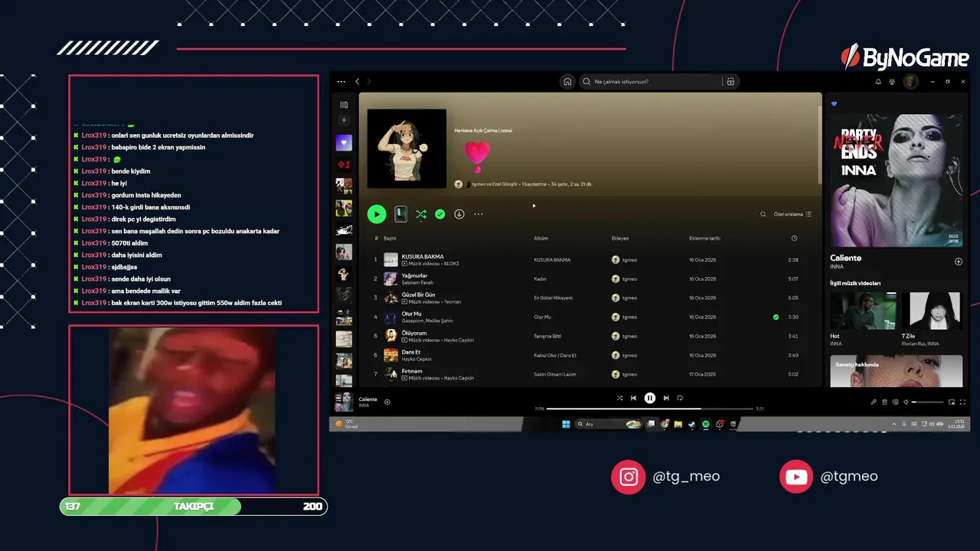The height and width of the screenshot is (551, 980).
Task: Open playlist more options three dots
Action: pos(479,214)
